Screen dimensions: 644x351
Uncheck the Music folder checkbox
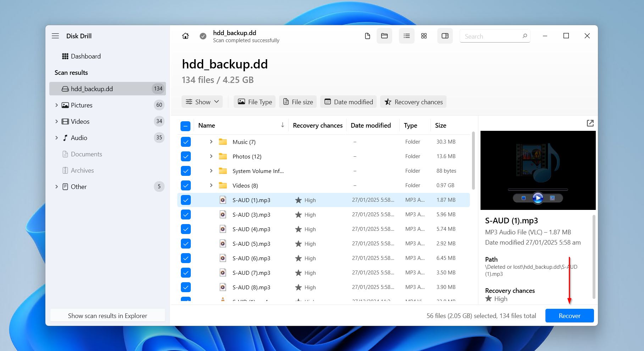[185, 141]
